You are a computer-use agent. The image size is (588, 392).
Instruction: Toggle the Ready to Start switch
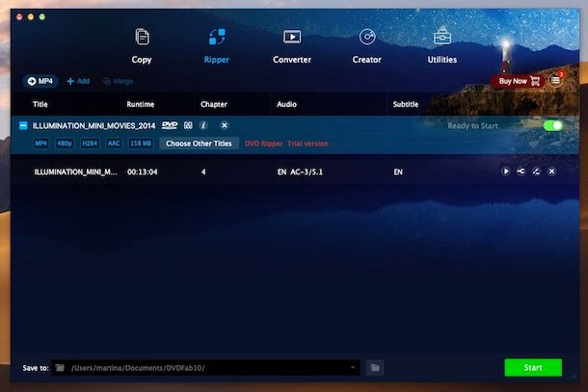[x=553, y=125]
